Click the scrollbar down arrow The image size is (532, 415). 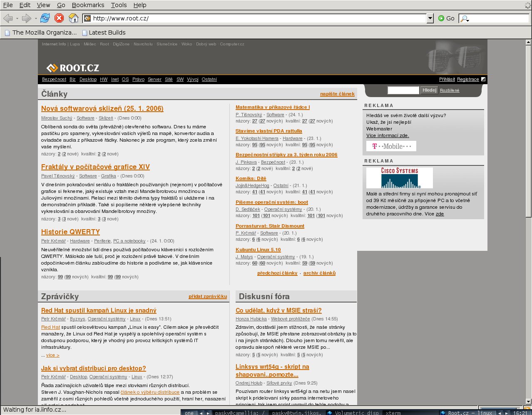528,401
